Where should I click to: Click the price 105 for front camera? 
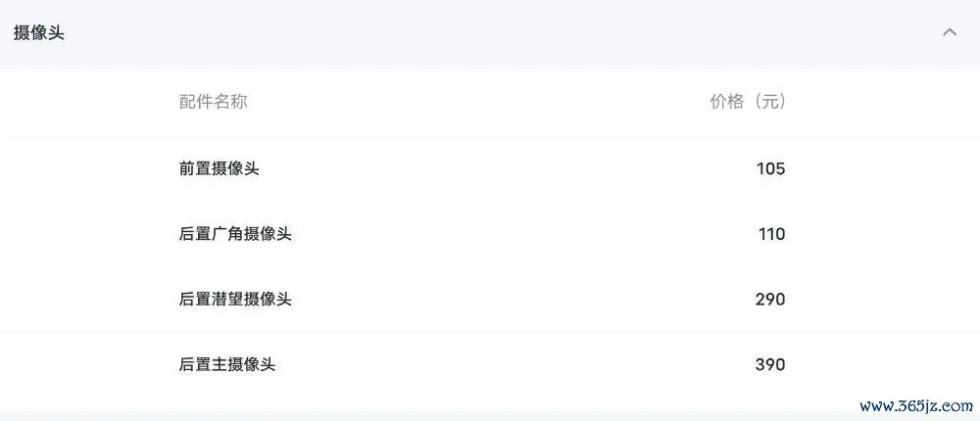pos(770,168)
